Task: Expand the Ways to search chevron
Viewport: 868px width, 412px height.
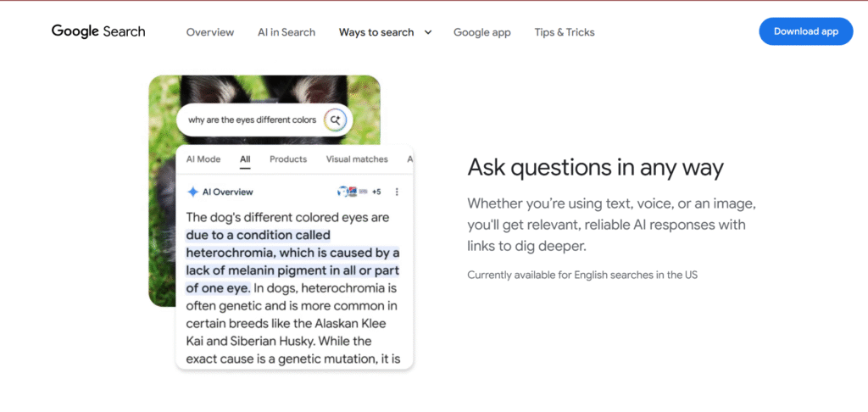Action: coord(428,32)
